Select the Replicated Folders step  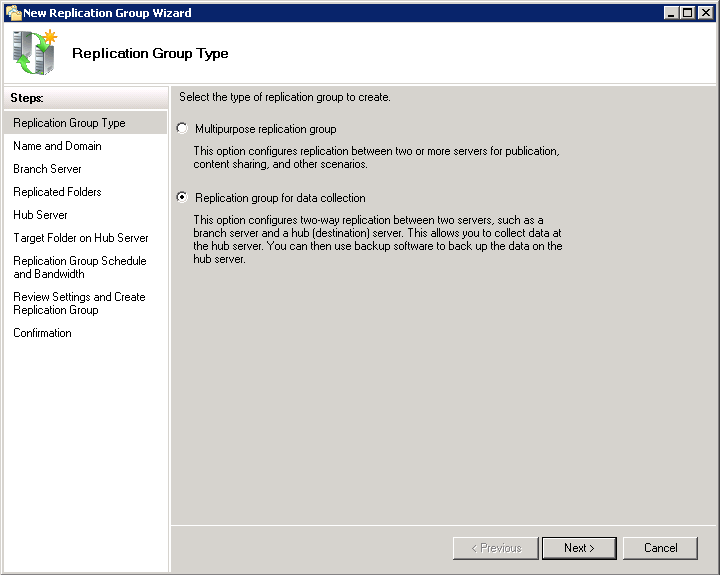(57, 192)
